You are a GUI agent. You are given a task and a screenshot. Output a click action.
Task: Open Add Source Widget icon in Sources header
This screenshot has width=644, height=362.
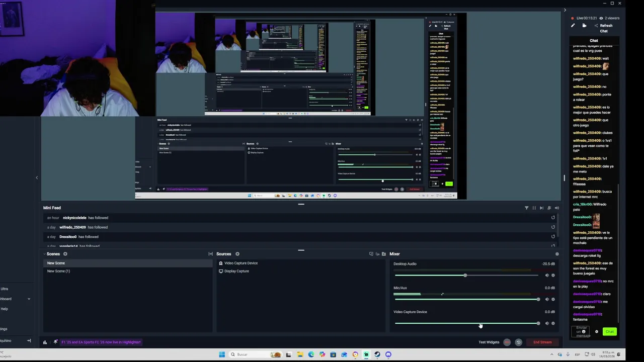coord(371,254)
